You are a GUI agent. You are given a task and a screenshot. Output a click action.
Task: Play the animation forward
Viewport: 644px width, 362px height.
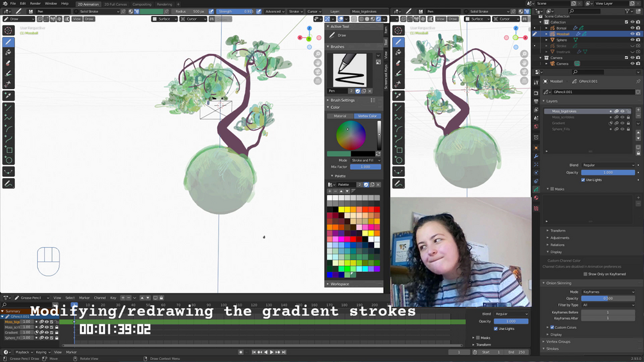[272, 352]
